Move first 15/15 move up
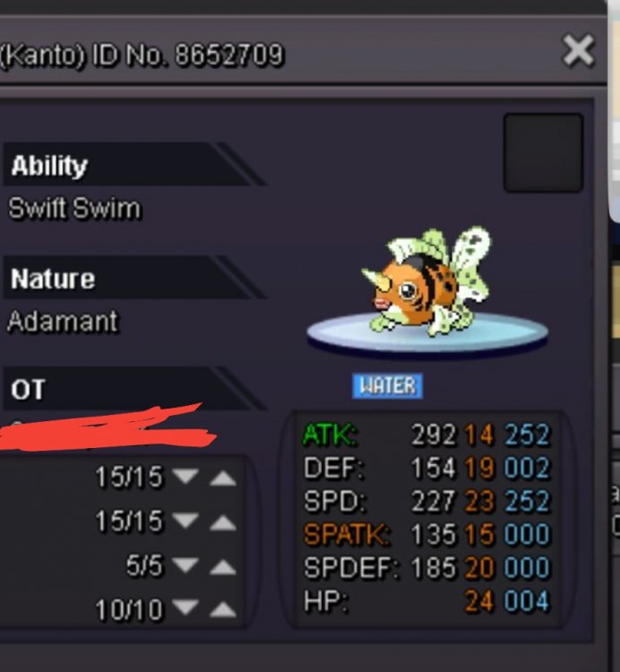 (x=223, y=478)
